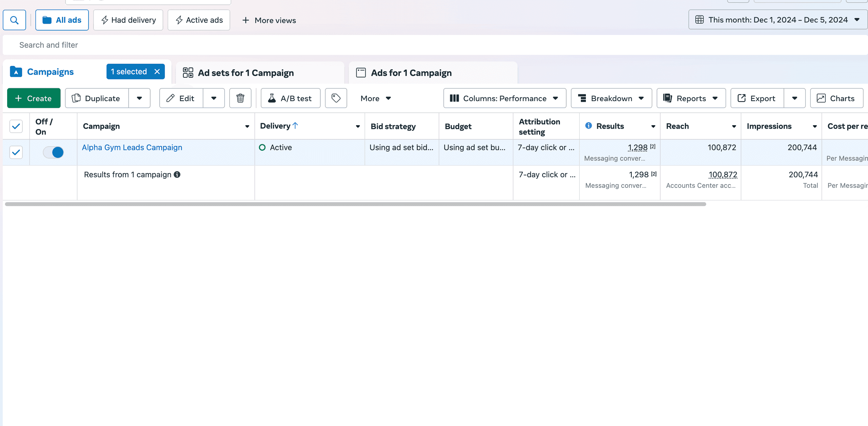Image resolution: width=868 pixels, height=426 pixels.
Task: Open Ads for 1 Campaign tab
Action: (x=433, y=73)
